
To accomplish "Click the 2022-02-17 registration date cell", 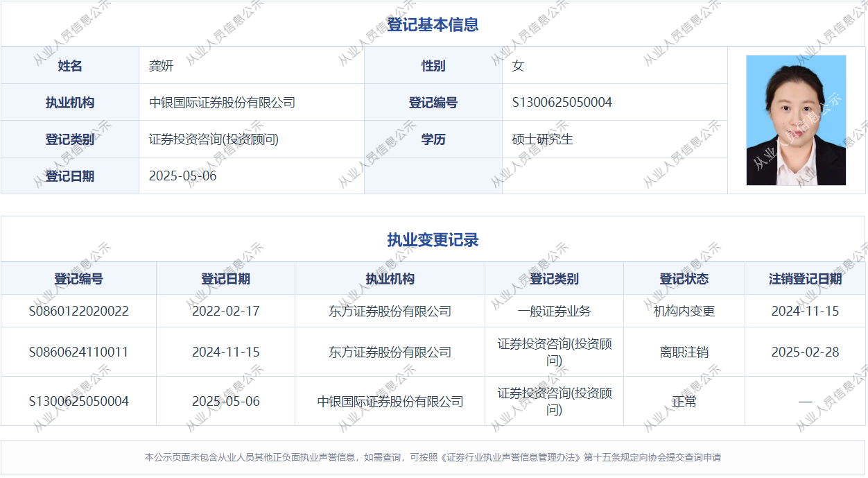I will tap(225, 311).
